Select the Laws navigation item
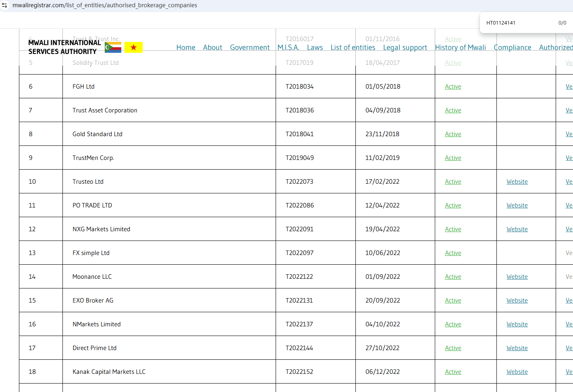The image size is (573, 392). [315, 48]
